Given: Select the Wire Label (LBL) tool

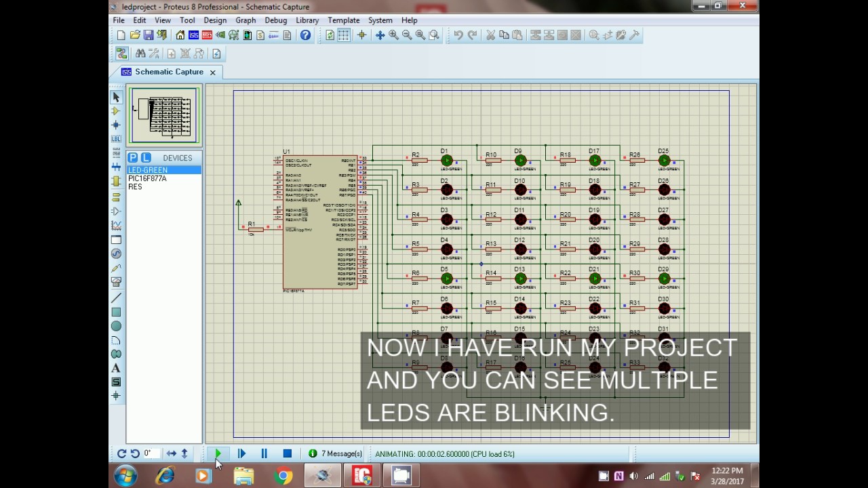Looking at the screenshot, I should coord(116,139).
